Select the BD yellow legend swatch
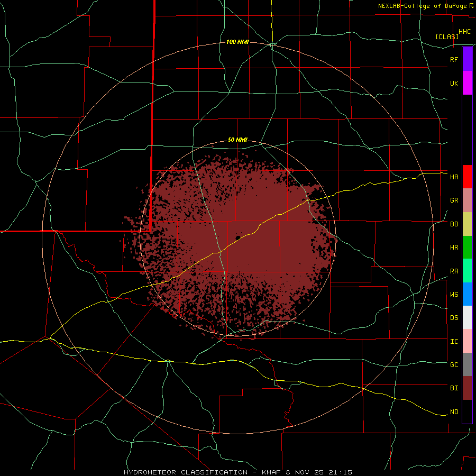 coord(467,224)
